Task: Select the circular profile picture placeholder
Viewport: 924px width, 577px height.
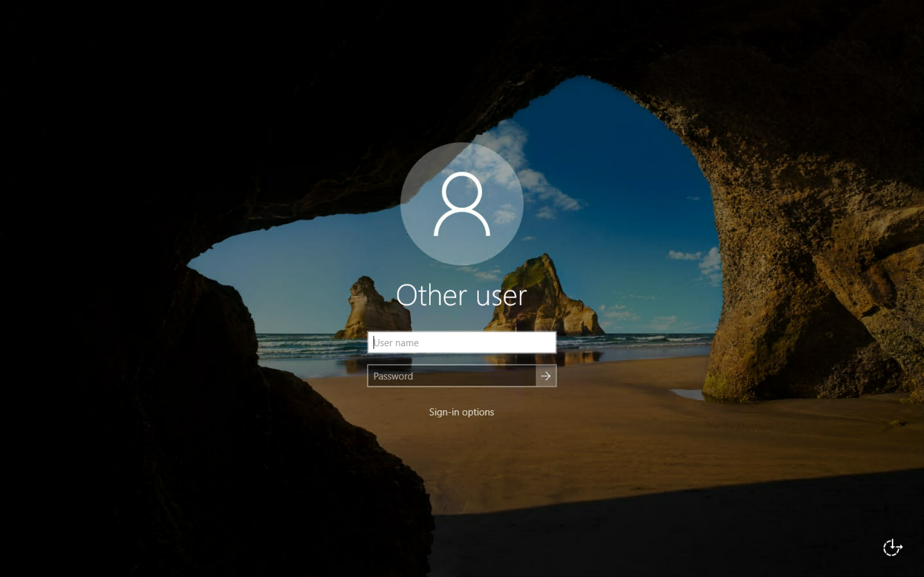Action: 462,204
